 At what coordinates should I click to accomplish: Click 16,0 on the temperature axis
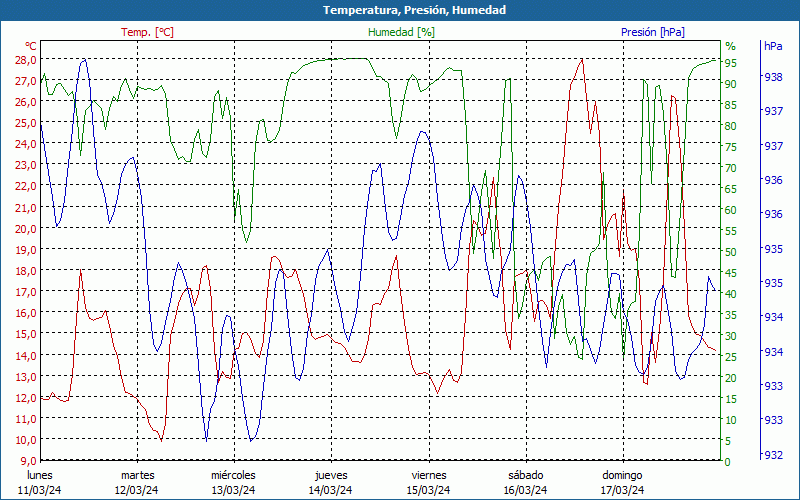[x=26, y=313]
